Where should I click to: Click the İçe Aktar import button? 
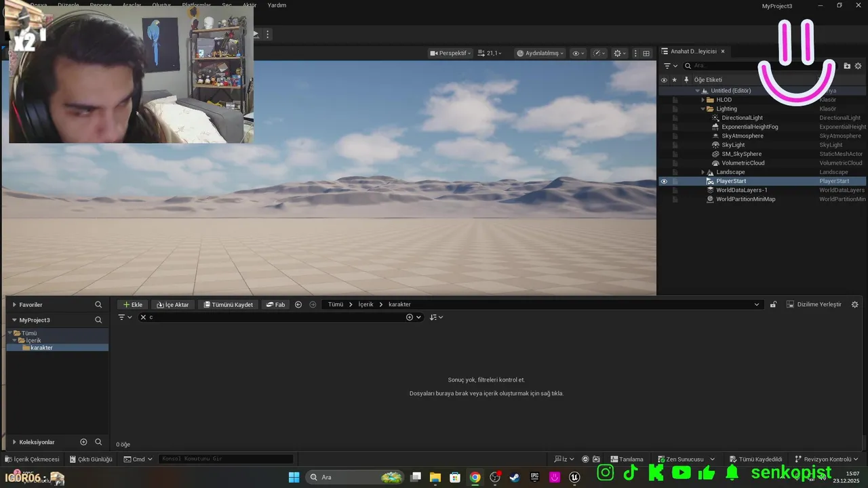pos(173,305)
